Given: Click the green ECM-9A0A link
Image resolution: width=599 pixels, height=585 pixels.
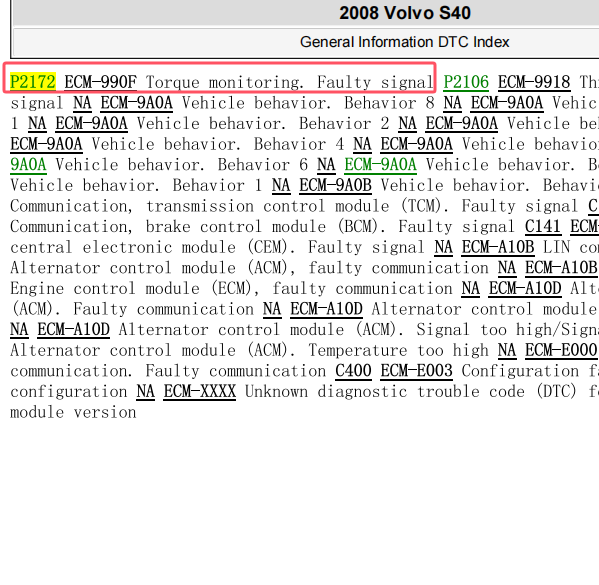Looking at the screenshot, I should [x=380, y=164].
